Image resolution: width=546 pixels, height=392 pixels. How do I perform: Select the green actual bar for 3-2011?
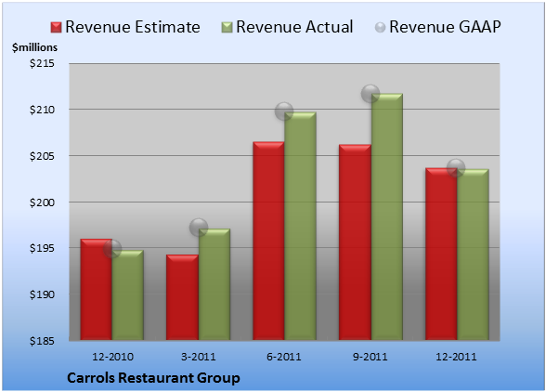point(214,284)
